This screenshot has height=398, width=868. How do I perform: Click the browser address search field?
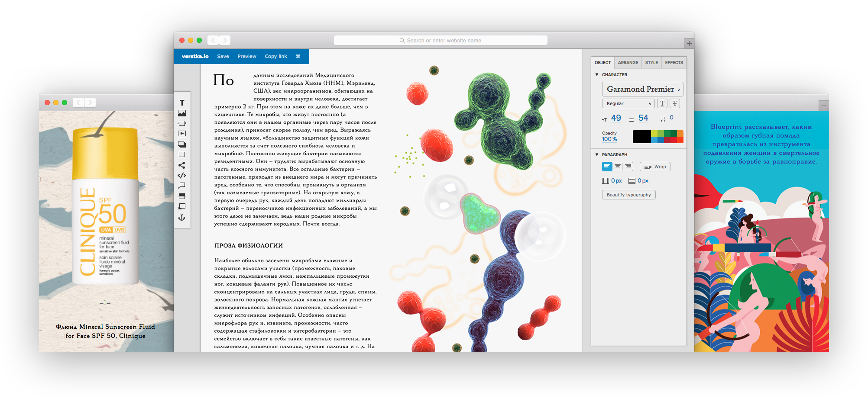click(440, 41)
